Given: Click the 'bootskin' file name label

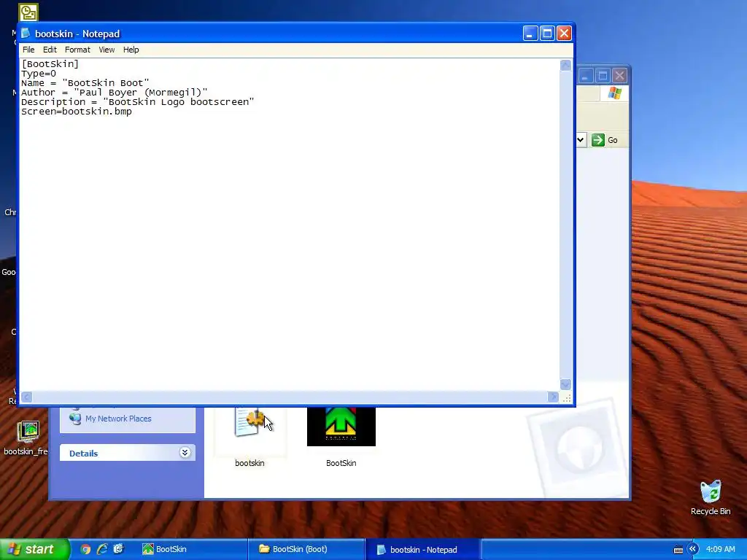Looking at the screenshot, I should pyautogui.click(x=249, y=463).
